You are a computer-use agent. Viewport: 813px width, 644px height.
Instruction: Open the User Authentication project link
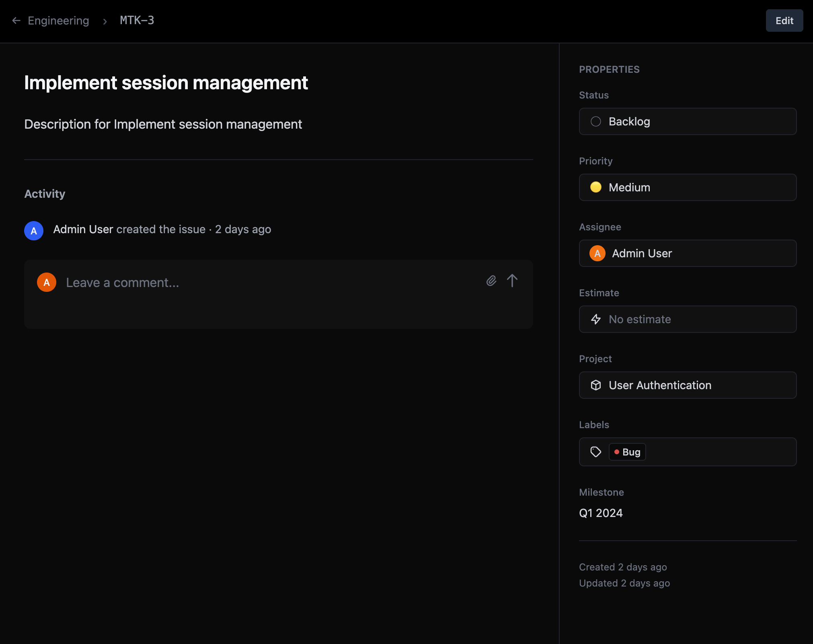coord(687,385)
